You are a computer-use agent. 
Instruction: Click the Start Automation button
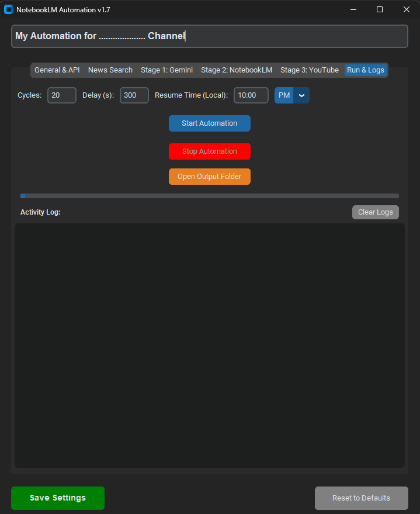point(210,123)
